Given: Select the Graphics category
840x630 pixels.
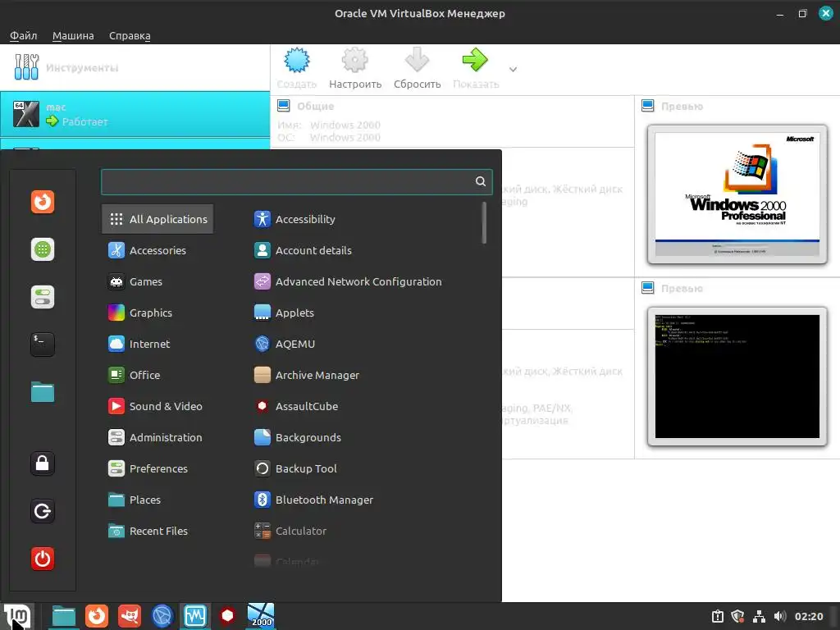Looking at the screenshot, I should point(157,313).
